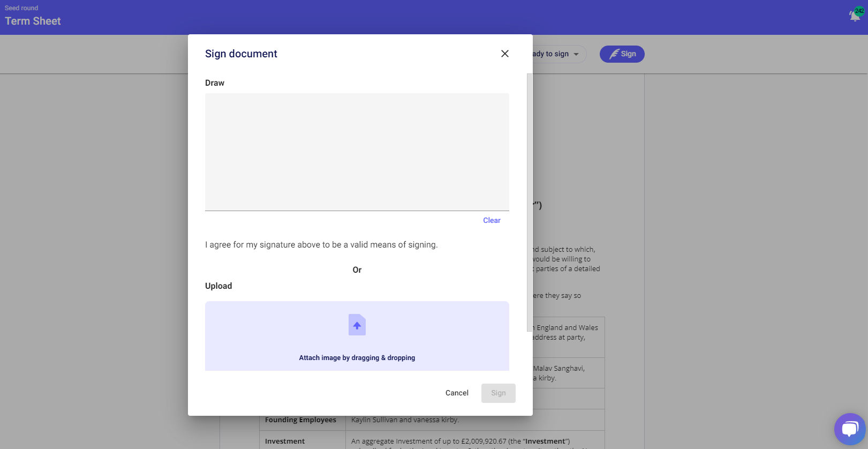The height and width of the screenshot is (449, 868).
Task: Clear the drawn signature
Action: pos(491,220)
